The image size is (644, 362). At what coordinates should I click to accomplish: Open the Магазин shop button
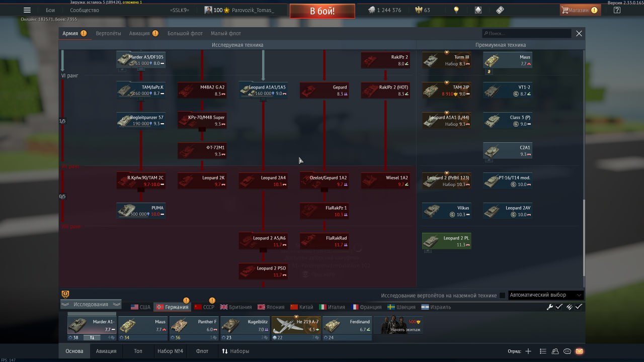580,10
